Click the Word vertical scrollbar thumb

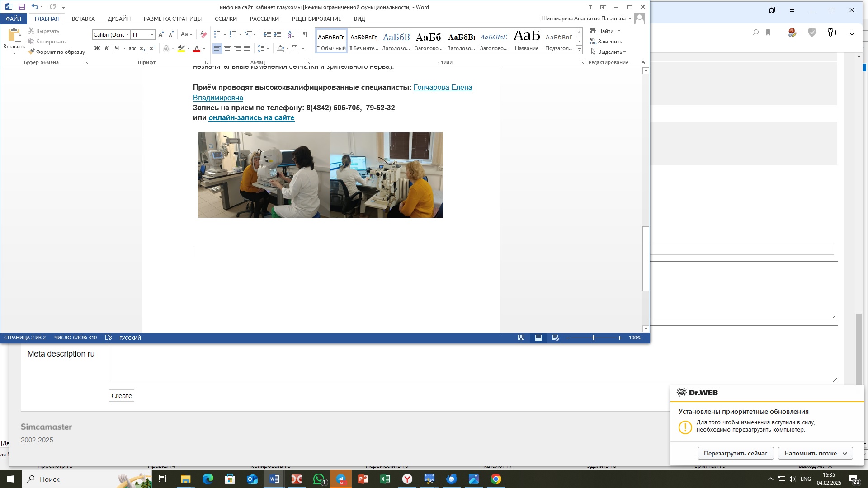tap(646, 258)
